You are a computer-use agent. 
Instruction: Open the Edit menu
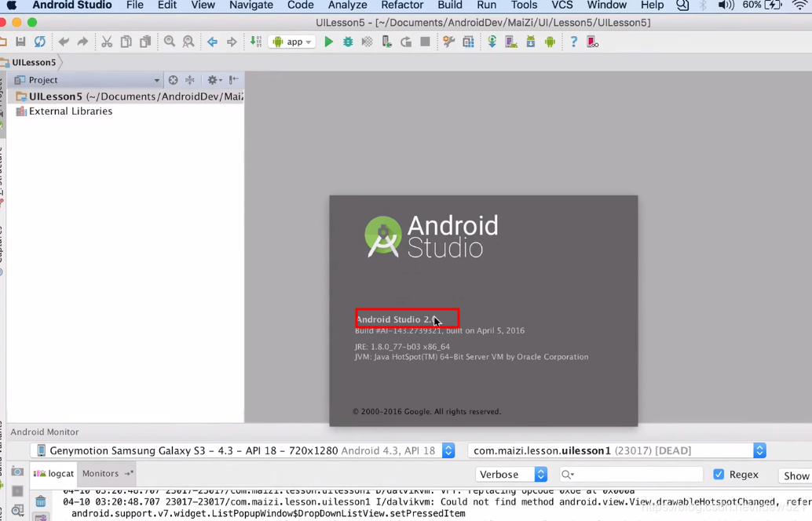[x=166, y=5]
